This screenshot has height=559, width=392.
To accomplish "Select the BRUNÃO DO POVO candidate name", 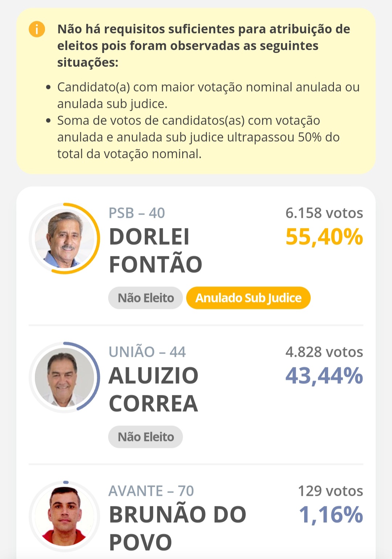I will pos(177,529).
